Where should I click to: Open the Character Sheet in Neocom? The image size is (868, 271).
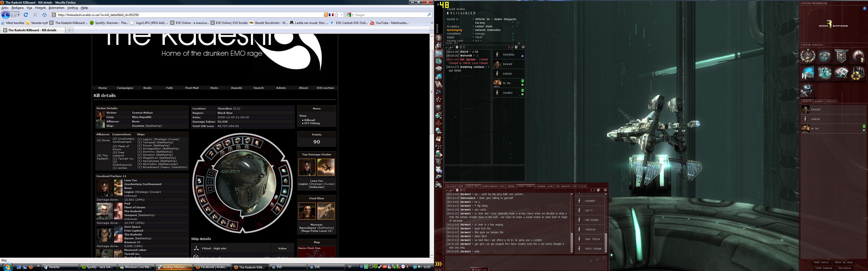tap(439, 38)
